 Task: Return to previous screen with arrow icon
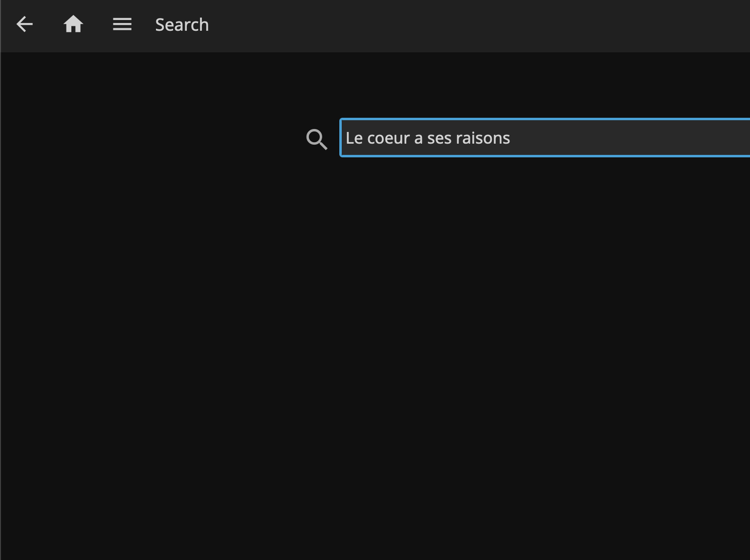[x=24, y=24]
